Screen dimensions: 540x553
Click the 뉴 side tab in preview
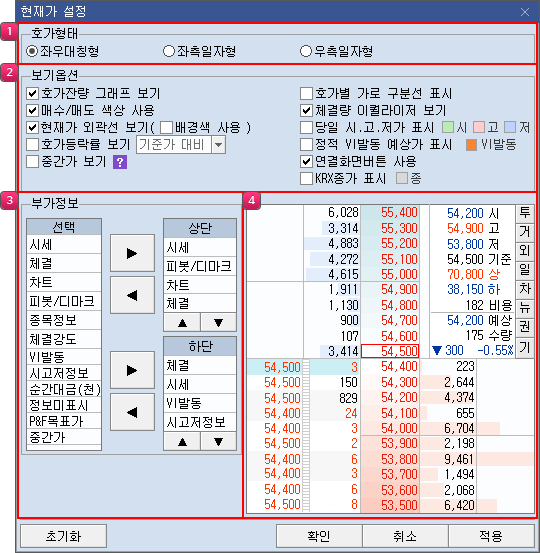tap(524, 308)
